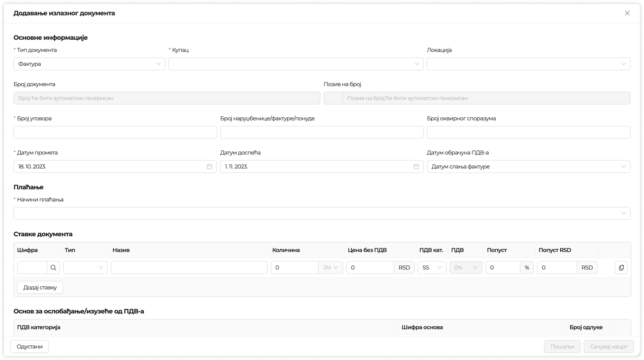The height and width of the screenshot is (360, 644).
Task: Click the disabled Број документа field
Action: coord(167,98)
